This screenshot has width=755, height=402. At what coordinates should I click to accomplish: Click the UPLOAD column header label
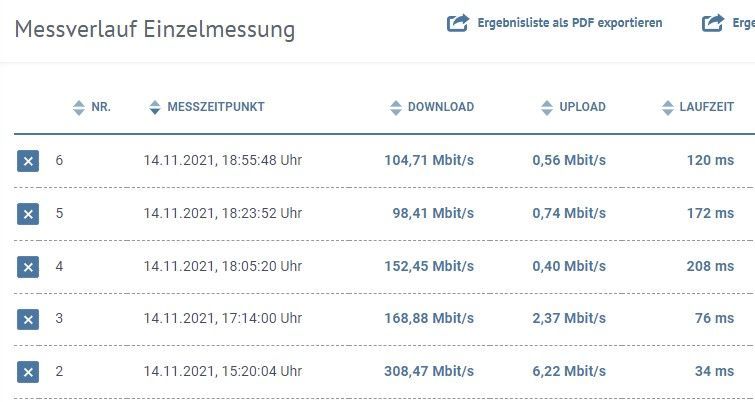point(582,107)
